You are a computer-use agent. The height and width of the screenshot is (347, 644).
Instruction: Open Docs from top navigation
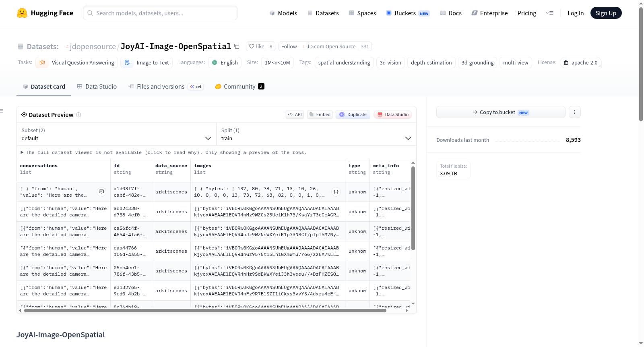click(451, 13)
